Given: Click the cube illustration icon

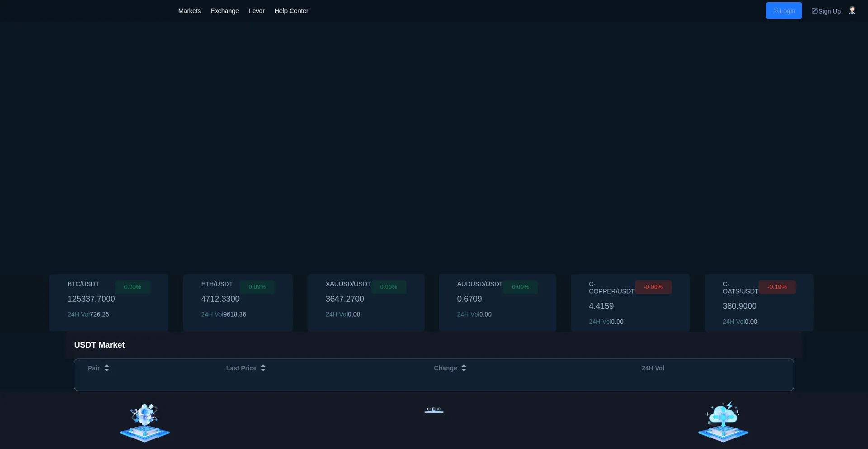Looking at the screenshot, I should (x=145, y=422).
